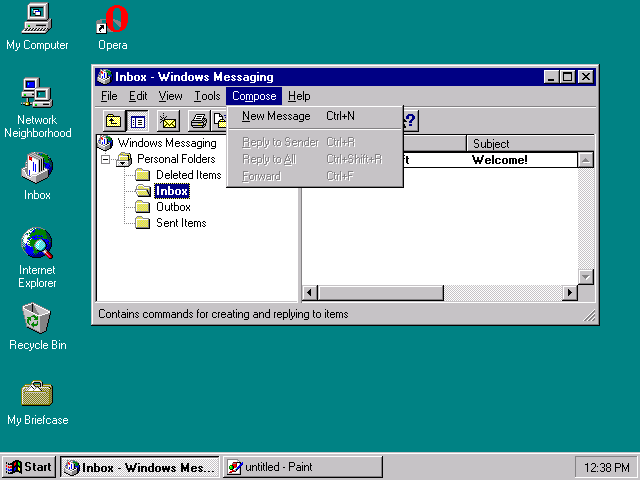The height and width of the screenshot is (480, 640).
Task: Select the My Computer desktop icon
Action: pos(37,27)
